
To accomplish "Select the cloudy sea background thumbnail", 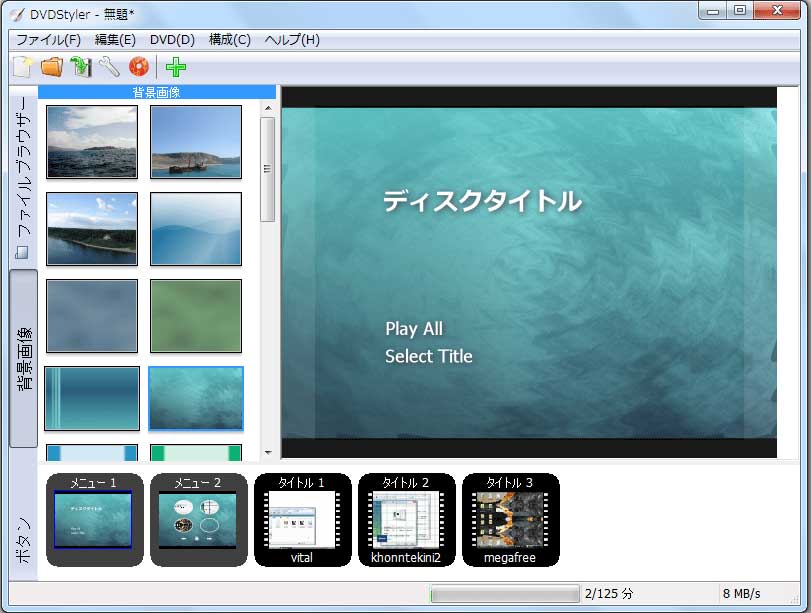I will pos(92,142).
